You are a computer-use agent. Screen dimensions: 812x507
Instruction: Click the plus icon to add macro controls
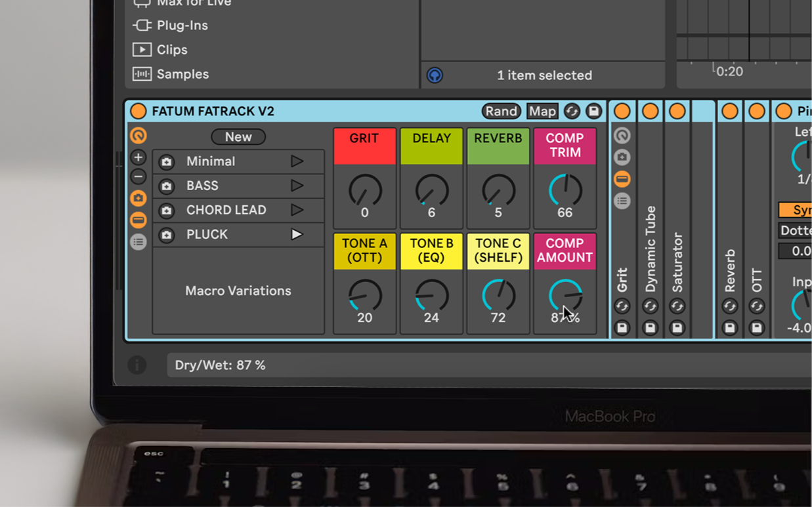click(138, 157)
